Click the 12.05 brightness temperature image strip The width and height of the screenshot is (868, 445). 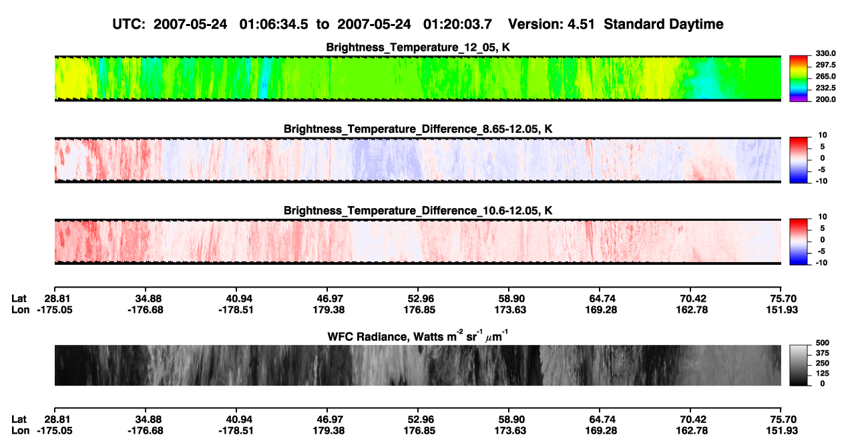click(x=418, y=78)
